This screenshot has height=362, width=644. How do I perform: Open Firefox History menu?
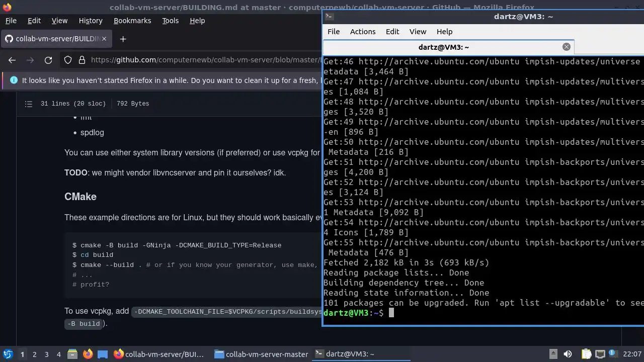[x=91, y=21]
